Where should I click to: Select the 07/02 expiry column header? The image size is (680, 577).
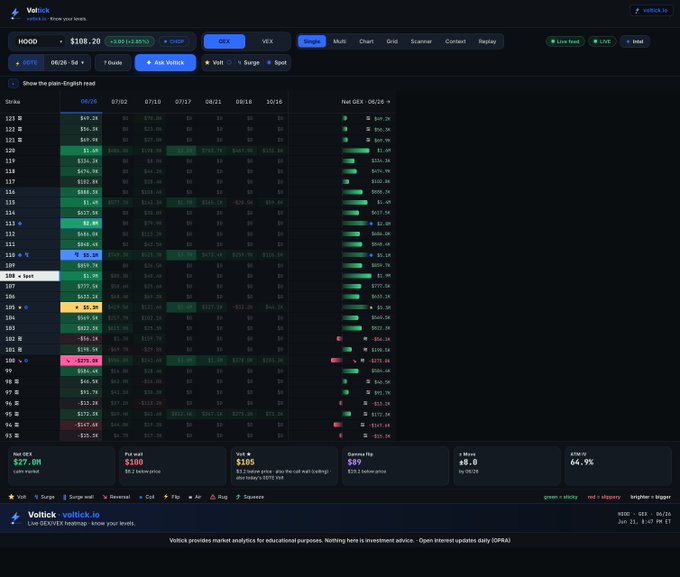tap(119, 102)
